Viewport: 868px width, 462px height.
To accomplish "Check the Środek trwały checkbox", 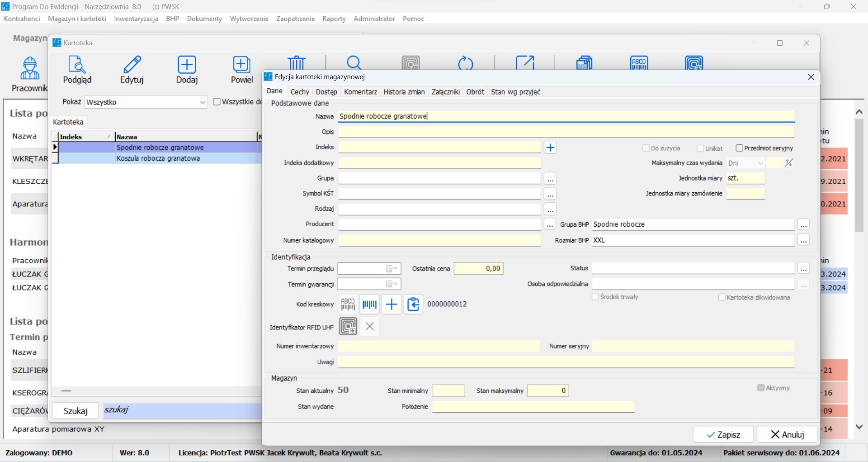I will point(595,297).
